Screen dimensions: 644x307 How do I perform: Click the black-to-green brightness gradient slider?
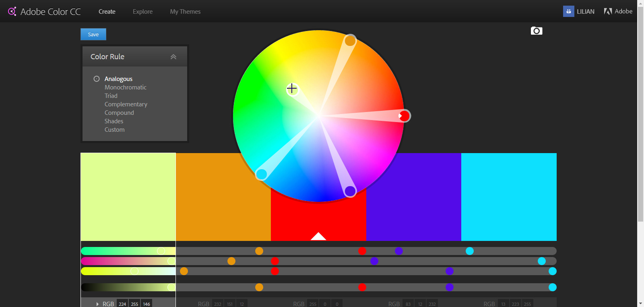[x=128, y=287]
